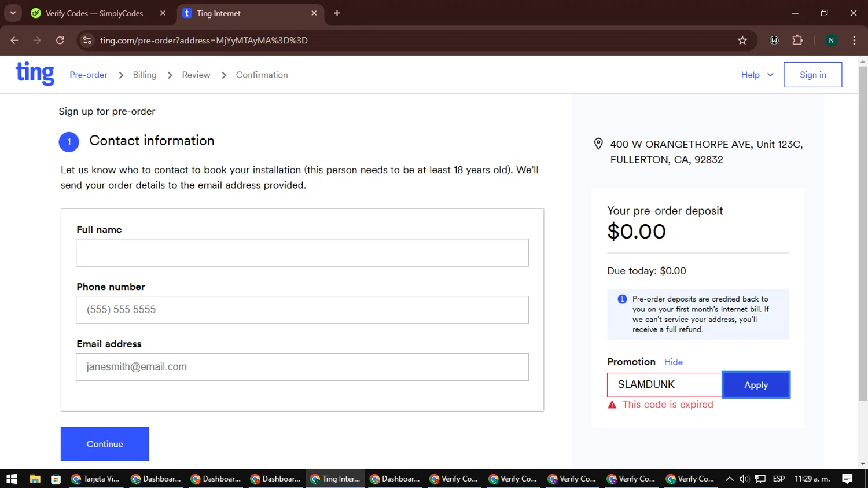The height and width of the screenshot is (488, 868).
Task: Open a new browser tab with the plus icon
Action: click(337, 13)
